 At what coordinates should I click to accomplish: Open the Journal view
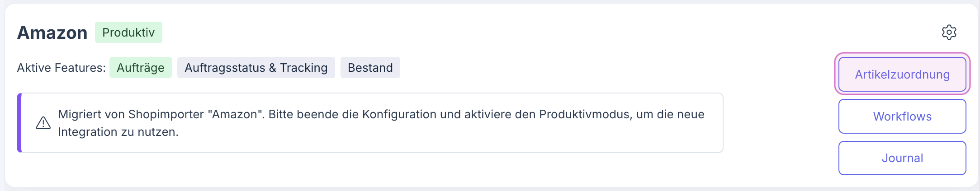(902, 158)
